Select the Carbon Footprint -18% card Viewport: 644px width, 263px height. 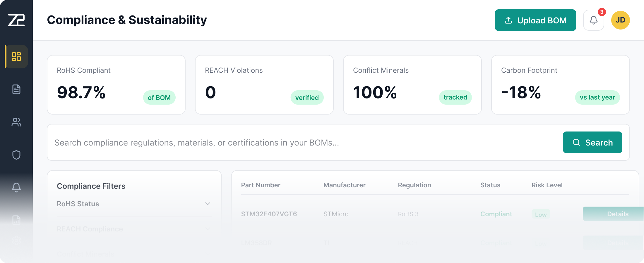point(561,85)
